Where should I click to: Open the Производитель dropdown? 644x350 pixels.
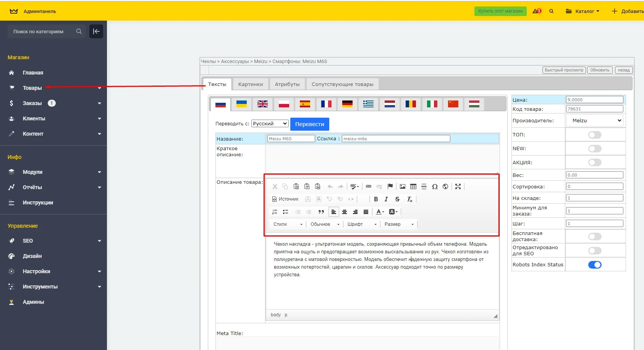point(595,121)
